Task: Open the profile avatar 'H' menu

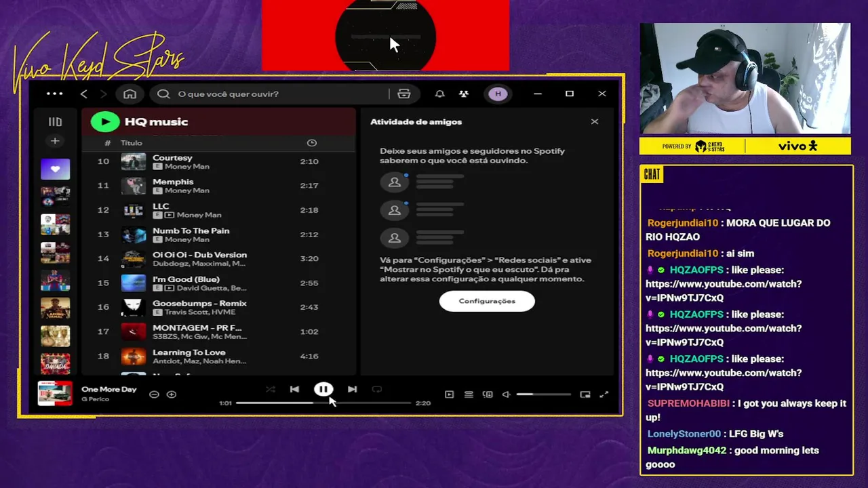Action: click(498, 94)
